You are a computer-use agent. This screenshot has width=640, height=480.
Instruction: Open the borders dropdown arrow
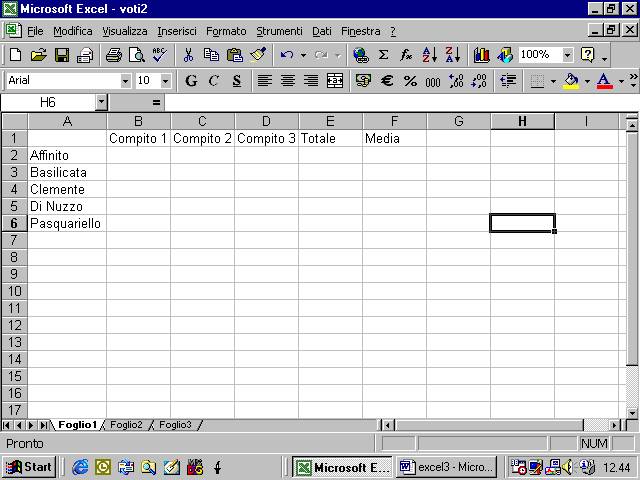pyautogui.click(x=553, y=81)
